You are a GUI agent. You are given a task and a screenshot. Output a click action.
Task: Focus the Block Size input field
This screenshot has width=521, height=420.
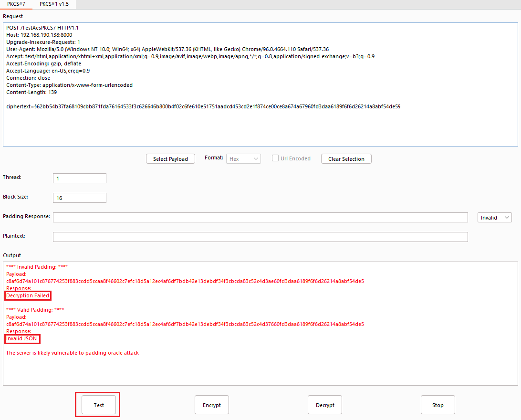(79, 198)
